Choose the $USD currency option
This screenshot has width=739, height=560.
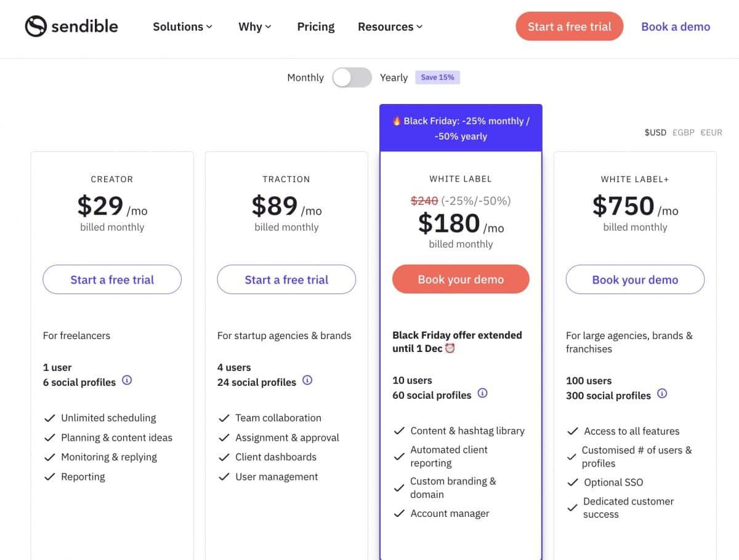click(655, 132)
